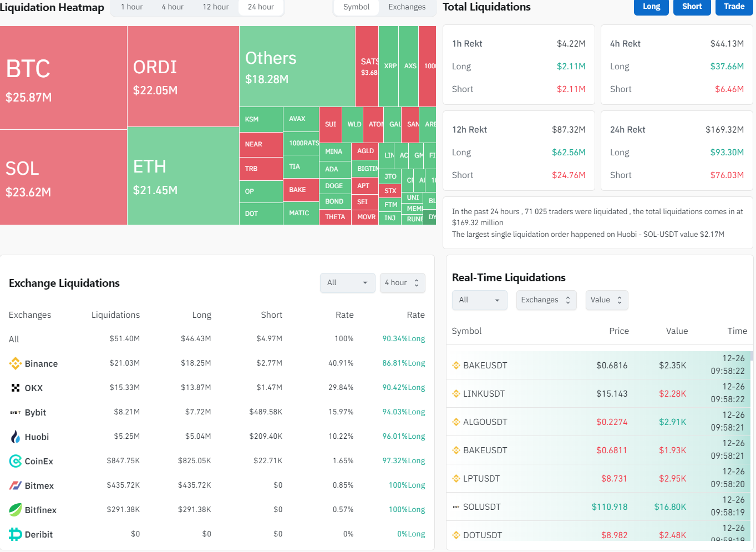Image resolution: width=756 pixels, height=552 pixels.
Task: Select the 1 hour heatmap timeframe
Action: click(131, 7)
